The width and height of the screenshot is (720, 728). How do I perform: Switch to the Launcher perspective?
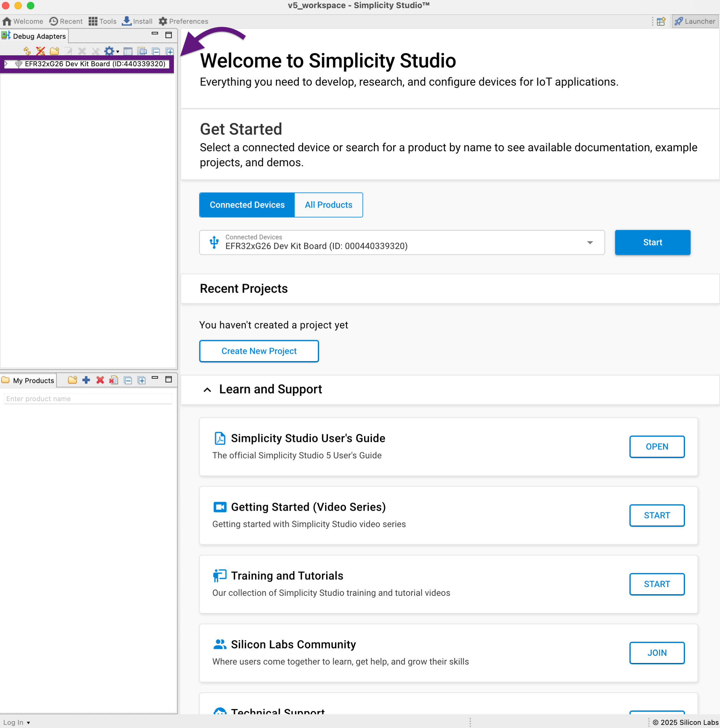(x=695, y=22)
